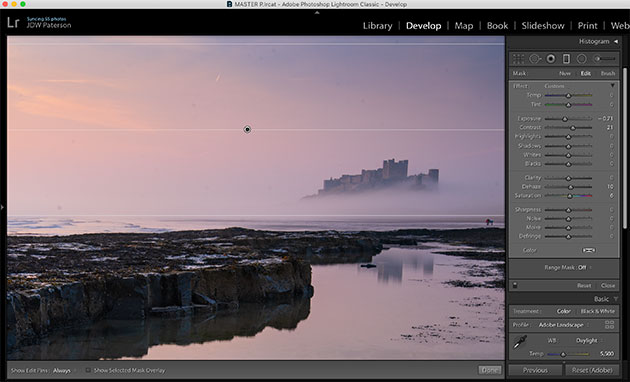
Task: Choose Edit mask mode
Action: tap(585, 74)
